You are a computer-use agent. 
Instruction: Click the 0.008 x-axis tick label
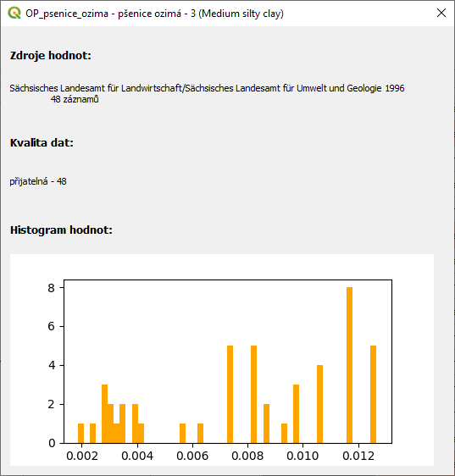tap(247, 456)
